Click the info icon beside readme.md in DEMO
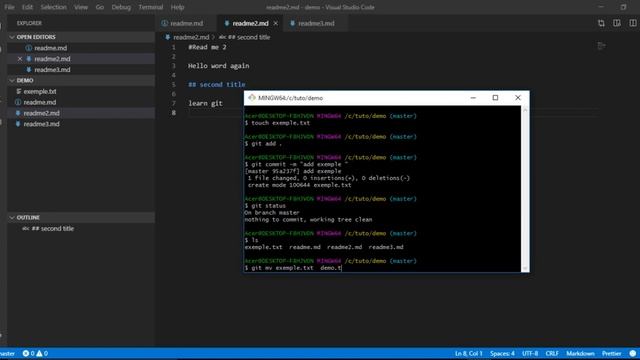The height and width of the screenshot is (360, 640). click(x=18, y=102)
